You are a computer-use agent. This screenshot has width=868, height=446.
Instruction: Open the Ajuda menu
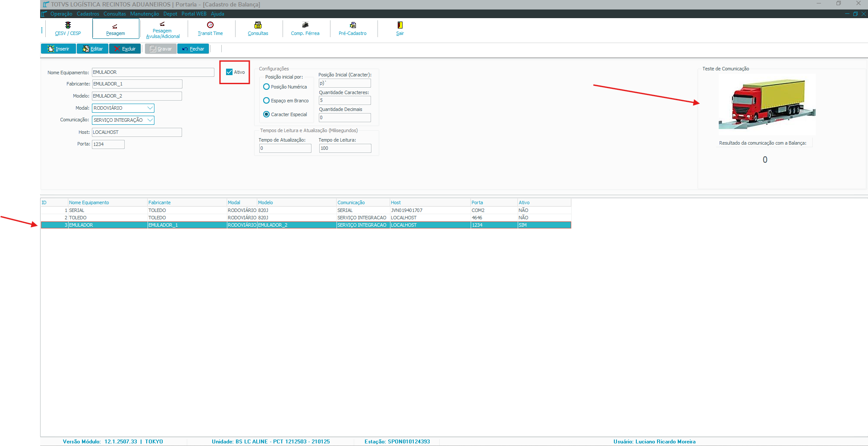pos(217,14)
